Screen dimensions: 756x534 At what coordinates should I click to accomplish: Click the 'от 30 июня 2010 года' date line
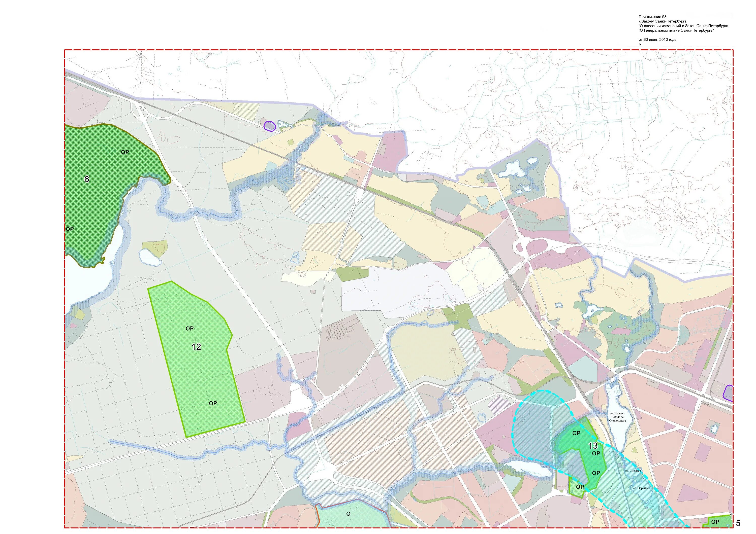[x=657, y=40]
